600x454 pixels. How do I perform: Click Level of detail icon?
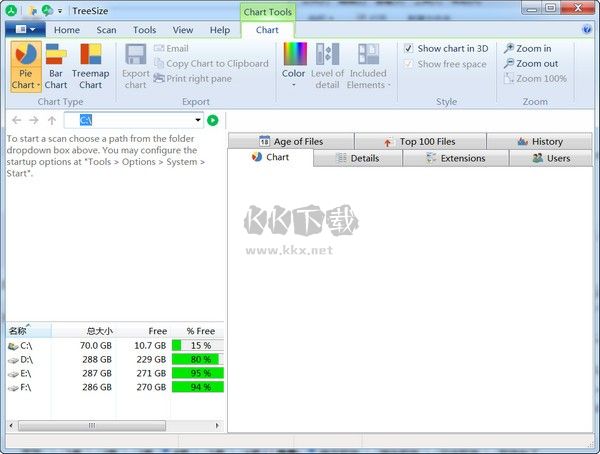pyautogui.click(x=328, y=54)
